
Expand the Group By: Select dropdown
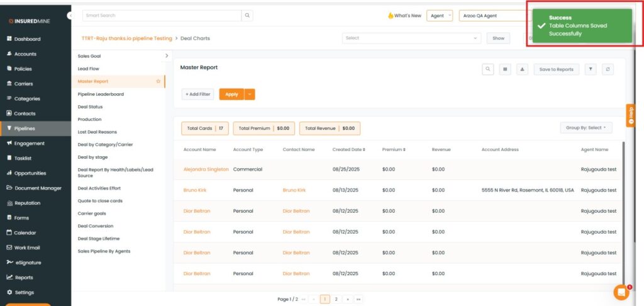click(x=586, y=128)
